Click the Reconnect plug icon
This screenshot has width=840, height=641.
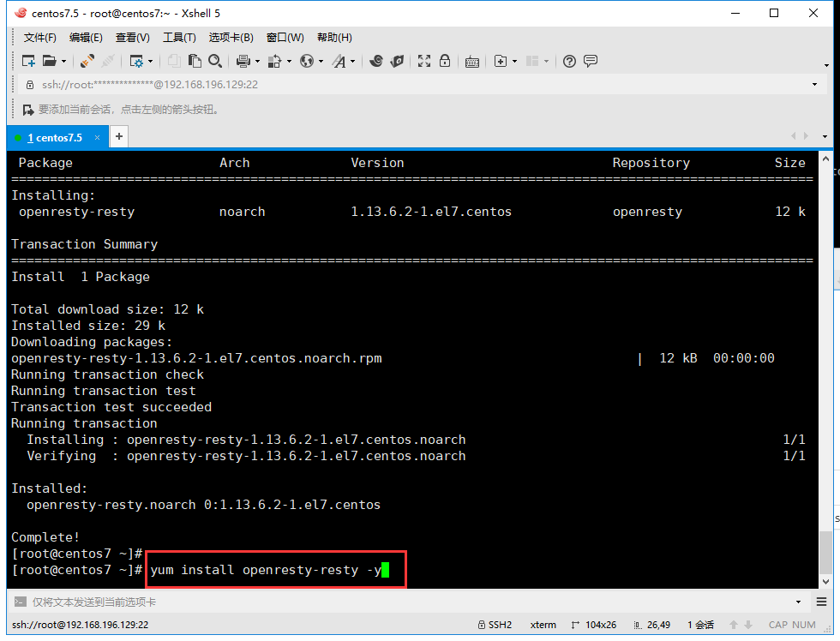[x=87, y=61]
